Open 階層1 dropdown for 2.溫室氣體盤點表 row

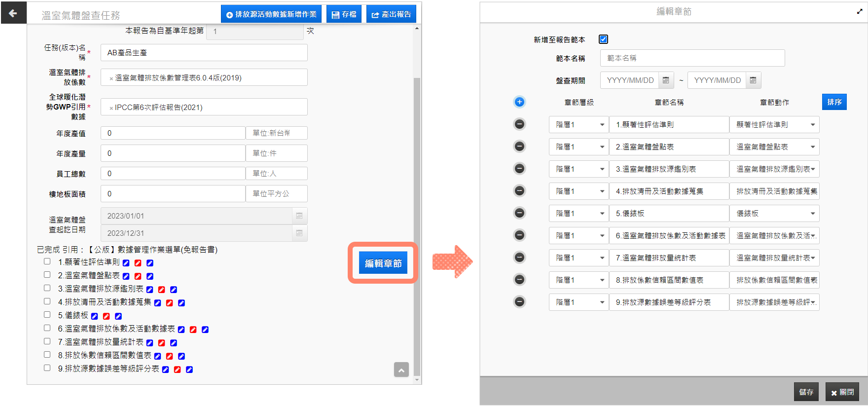pyautogui.click(x=579, y=147)
